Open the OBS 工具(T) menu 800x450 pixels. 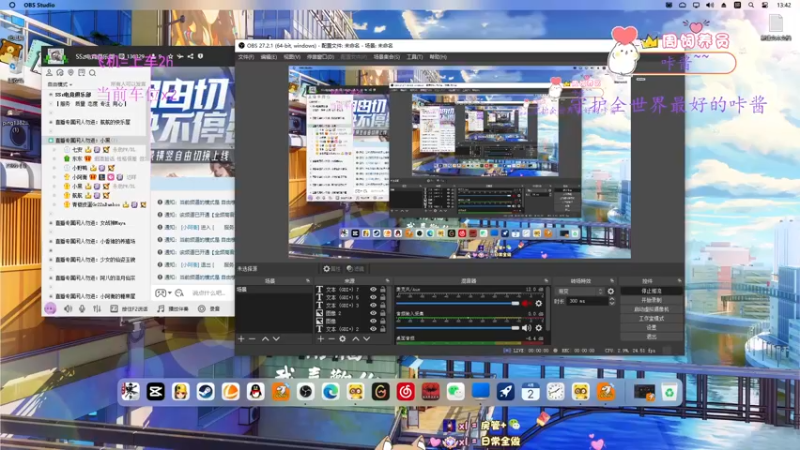coord(414,57)
